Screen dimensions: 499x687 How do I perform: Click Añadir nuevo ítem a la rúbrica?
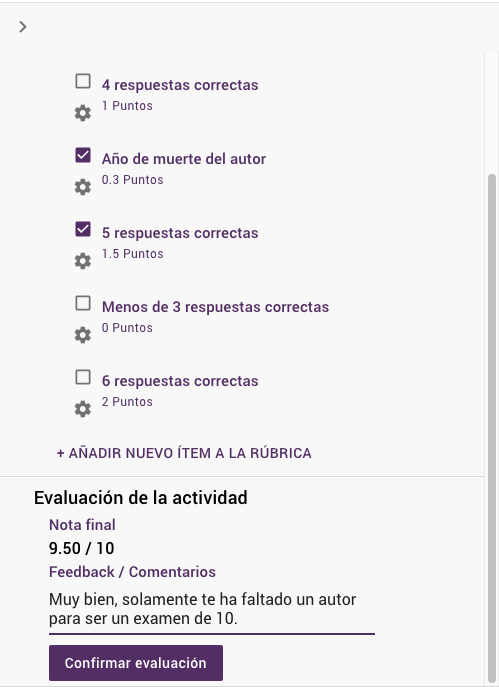pos(184,453)
